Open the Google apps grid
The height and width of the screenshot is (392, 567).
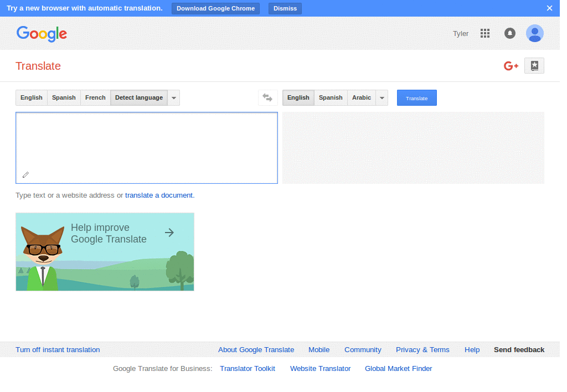tap(485, 33)
